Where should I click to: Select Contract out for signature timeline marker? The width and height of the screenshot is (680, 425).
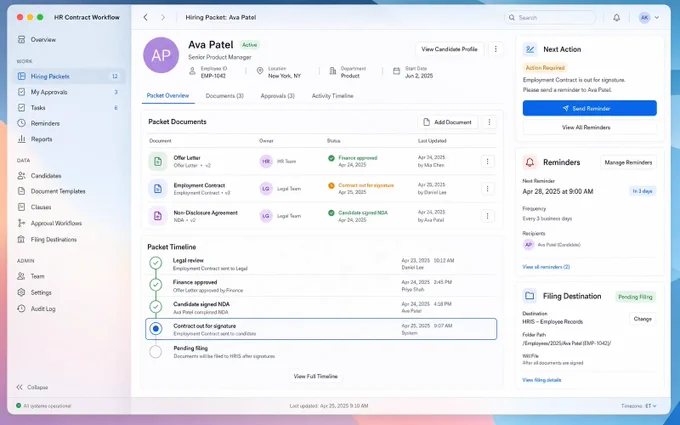pyautogui.click(x=156, y=329)
